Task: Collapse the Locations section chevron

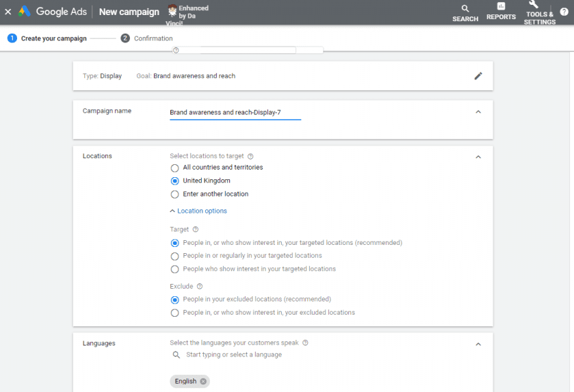Action: click(478, 157)
